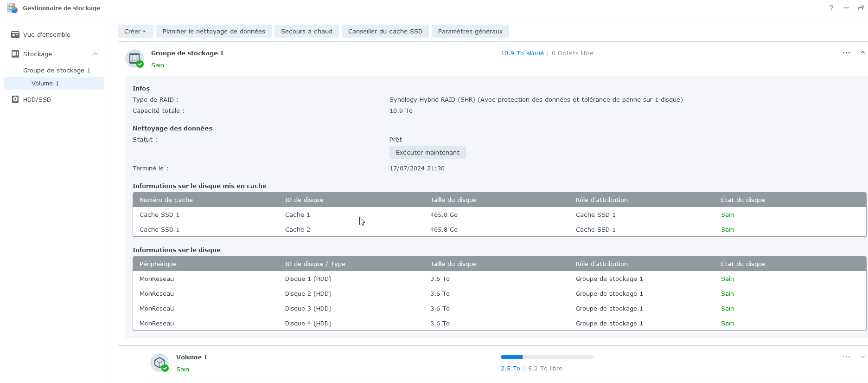Expand the Volume 1 panel details
This screenshot has width=868, height=383.
[x=862, y=357]
